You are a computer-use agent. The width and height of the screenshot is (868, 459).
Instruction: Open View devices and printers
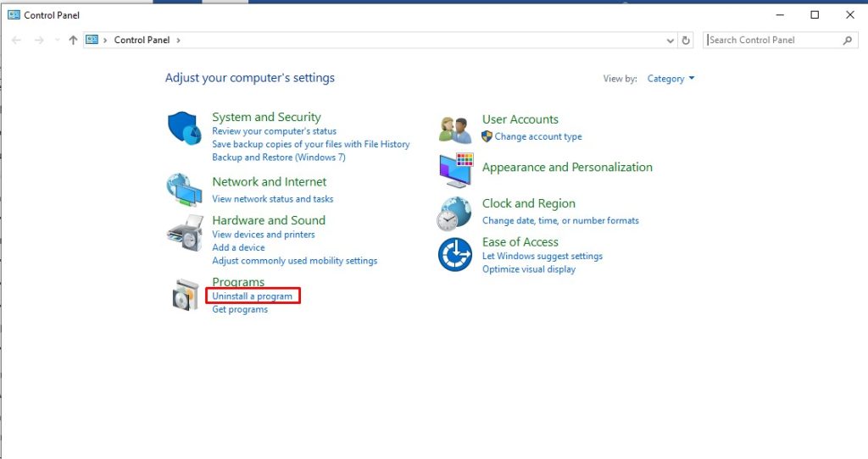coord(263,235)
